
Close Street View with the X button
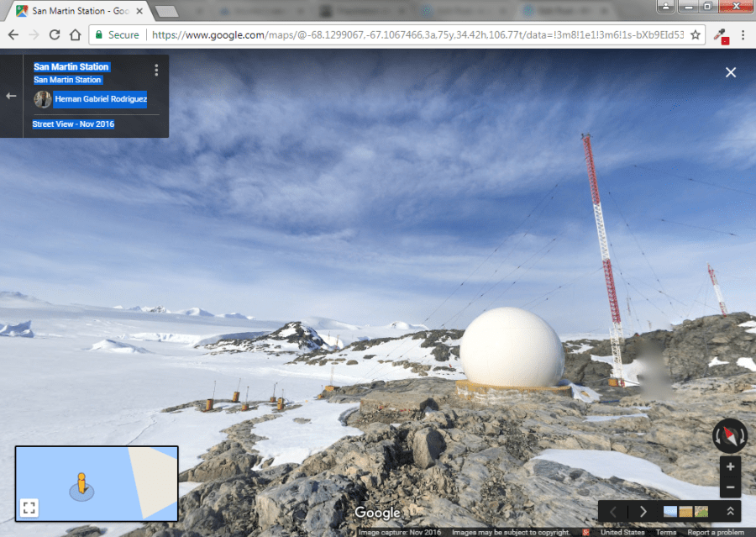click(x=730, y=72)
